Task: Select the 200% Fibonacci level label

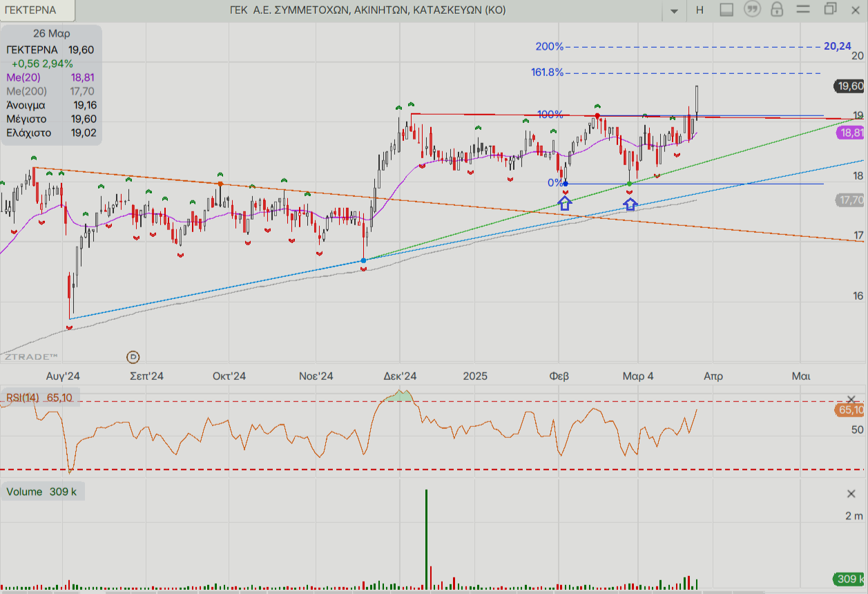Action: [549, 47]
